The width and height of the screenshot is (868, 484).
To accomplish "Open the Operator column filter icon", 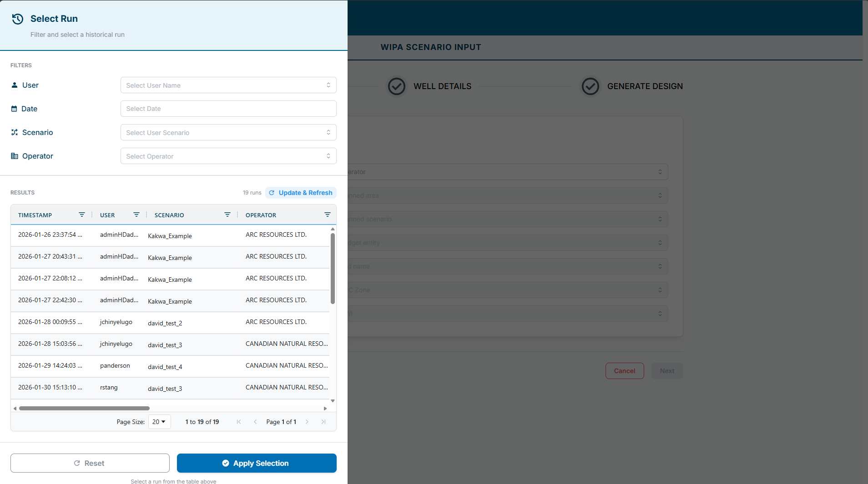I will tap(328, 215).
